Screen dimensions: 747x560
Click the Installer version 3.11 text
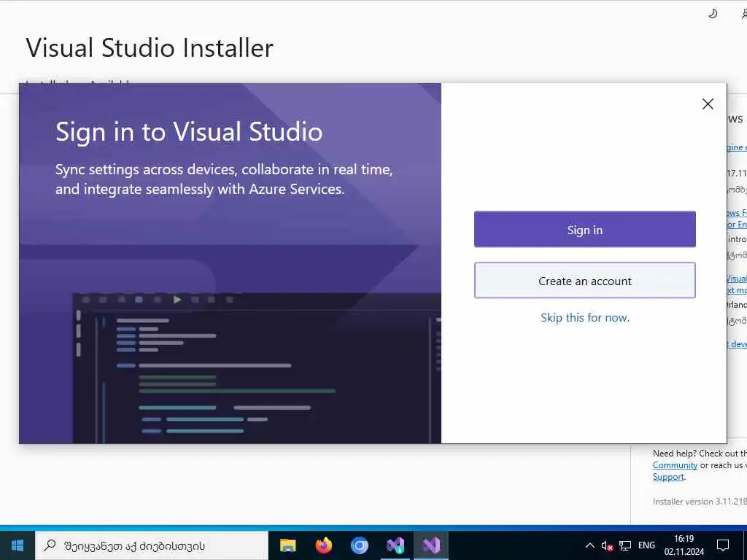point(700,502)
